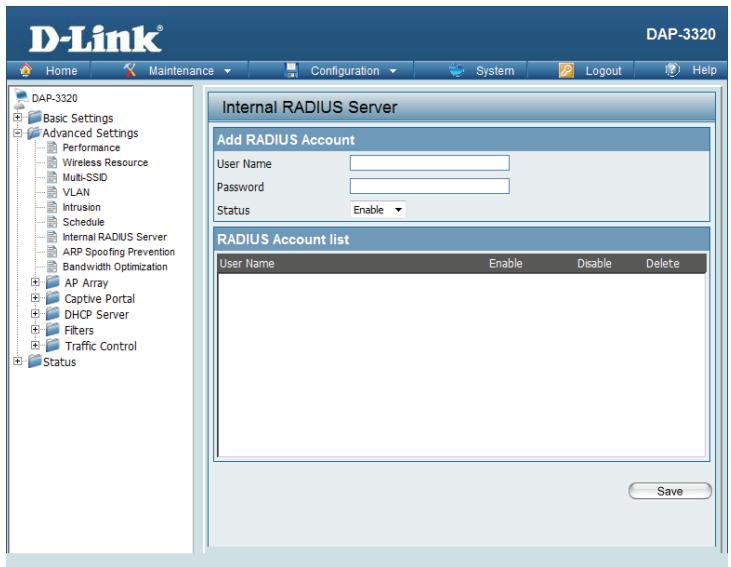731x567 pixels.
Task: Click the AP Array label
Action: pyautogui.click(x=86, y=283)
